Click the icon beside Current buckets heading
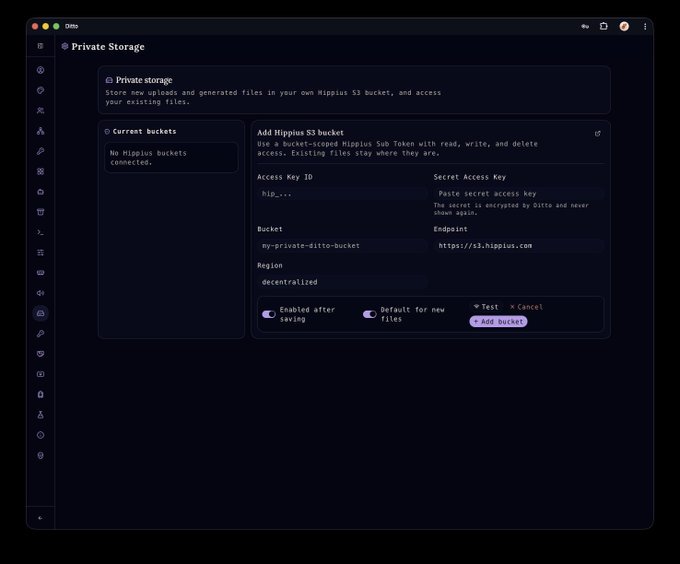 pos(107,131)
